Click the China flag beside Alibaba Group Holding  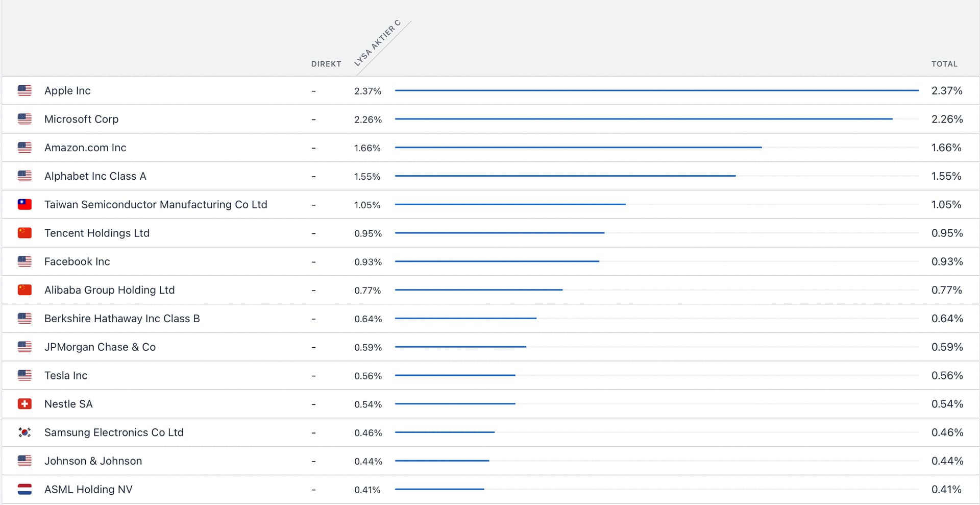tap(24, 290)
